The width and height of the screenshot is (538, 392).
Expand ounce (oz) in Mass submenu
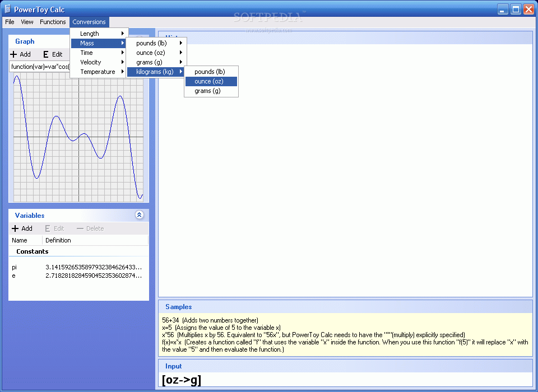[x=156, y=53]
